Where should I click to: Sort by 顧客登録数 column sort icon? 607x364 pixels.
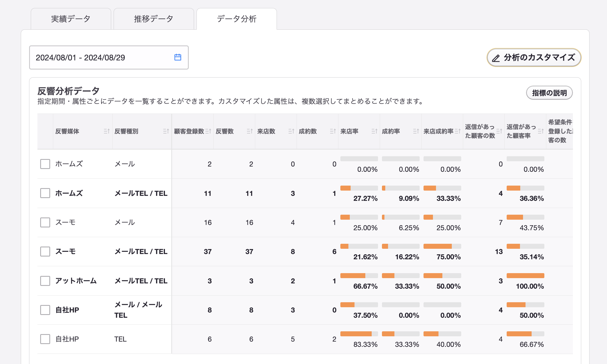tap(208, 131)
